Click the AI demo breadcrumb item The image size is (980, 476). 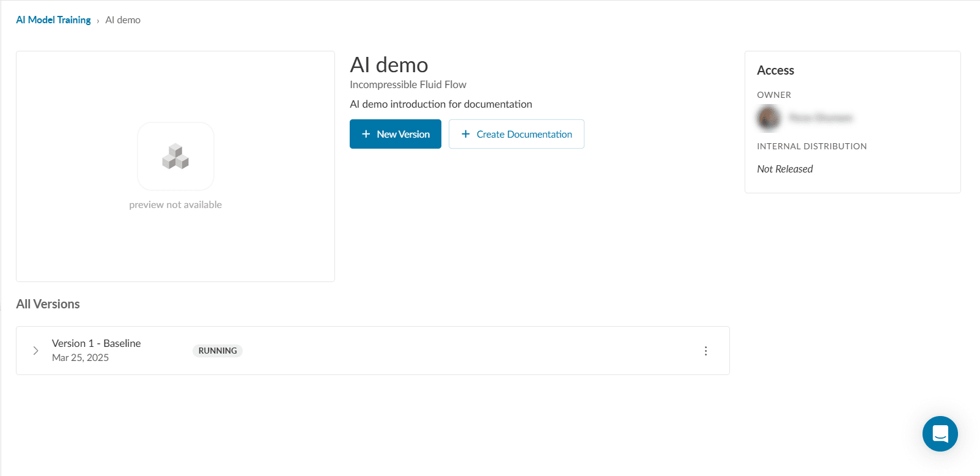pyautogui.click(x=123, y=20)
